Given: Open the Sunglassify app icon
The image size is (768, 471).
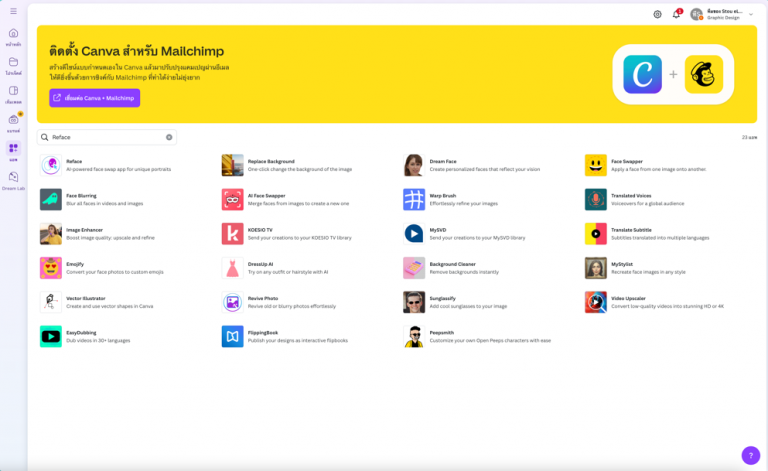Looking at the screenshot, I should [x=414, y=303].
